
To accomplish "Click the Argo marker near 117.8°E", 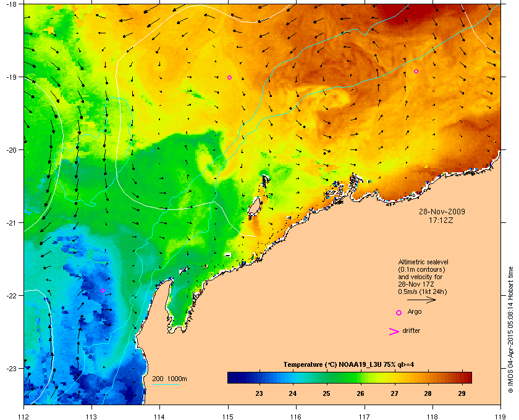I will point(416,71).
